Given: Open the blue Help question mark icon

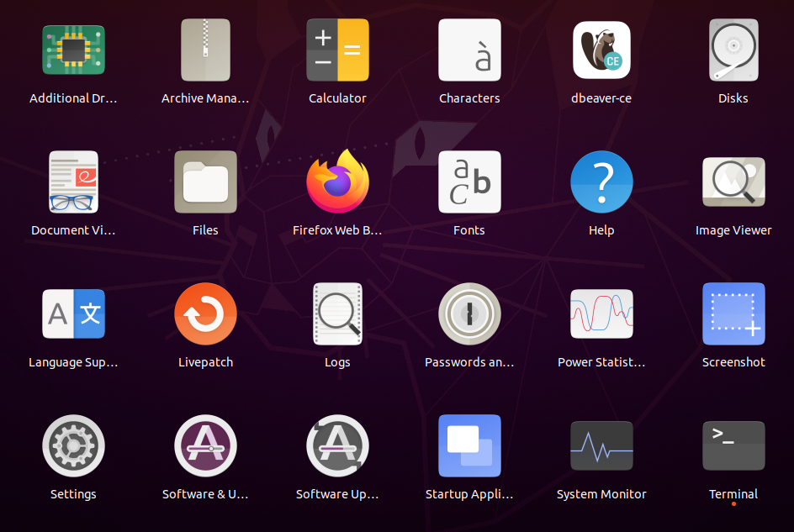Looking at the screenshot, I should [x=601, y=182].
